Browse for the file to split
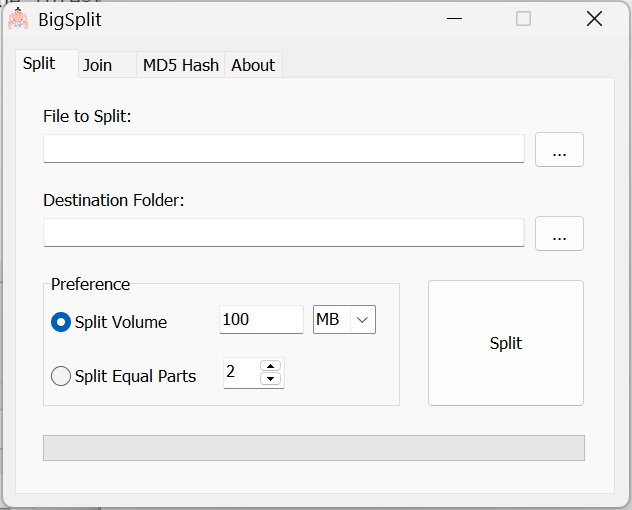Viewport: 632px width, 510px height. click(x=559, y=150)
